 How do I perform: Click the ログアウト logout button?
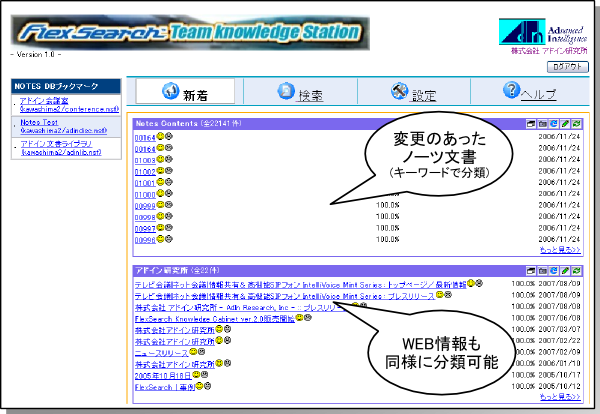[567, 67]
